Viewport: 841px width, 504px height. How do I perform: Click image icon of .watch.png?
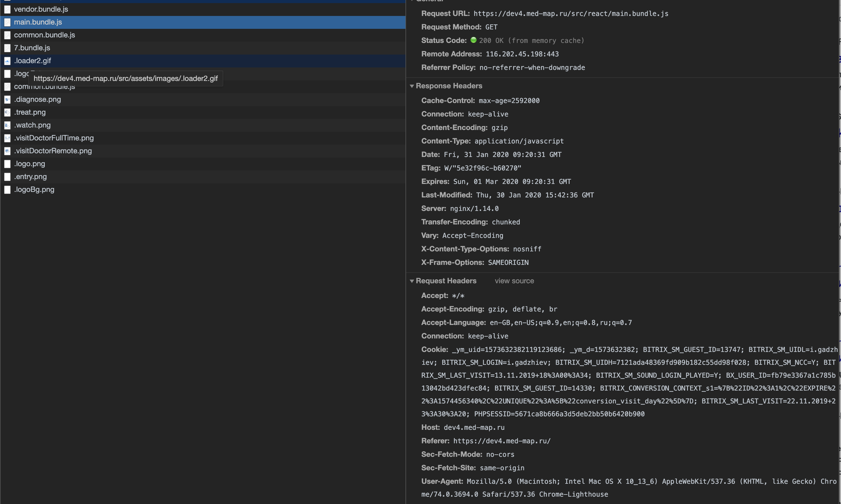point(7,126)
